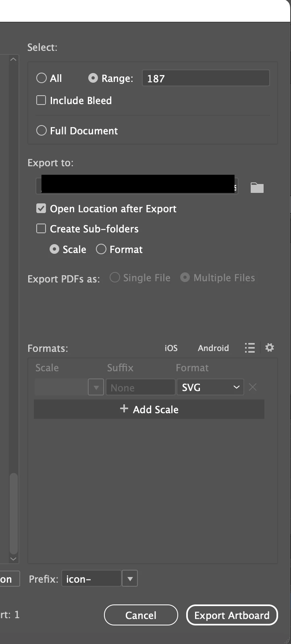Open the SVG format dropdown
The width and height of the screenshot is (291, 644).
click(x=210, y=387)
